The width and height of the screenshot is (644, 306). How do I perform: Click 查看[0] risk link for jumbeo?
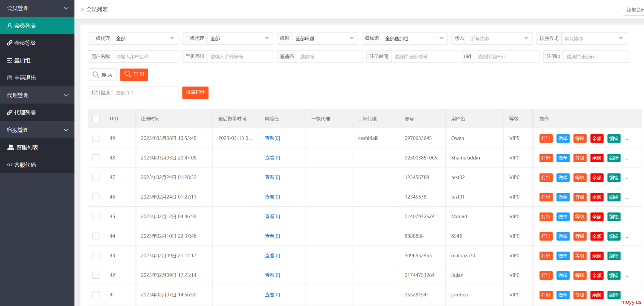click(272, 295)
